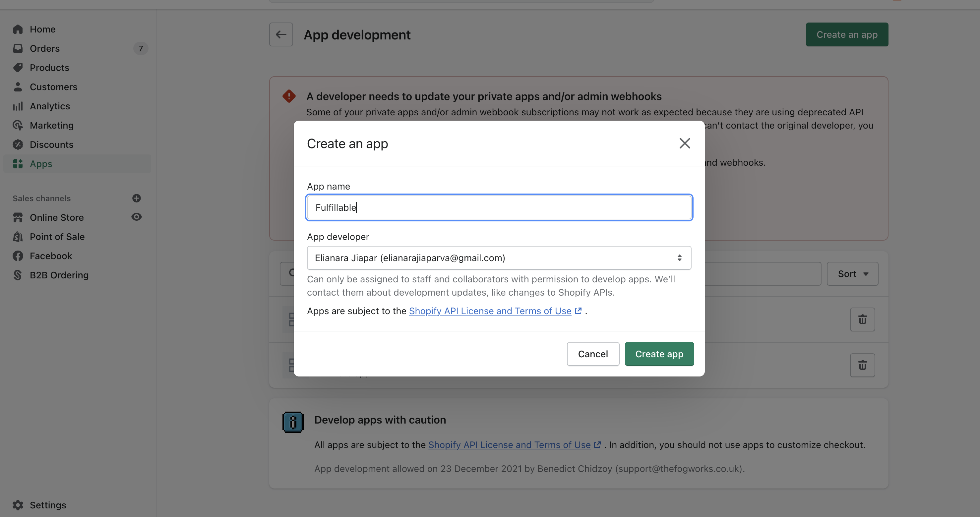Click the Apps grid icon
Image resolution: width=980 pixels, height=517 pixels.
click(18, 164)
